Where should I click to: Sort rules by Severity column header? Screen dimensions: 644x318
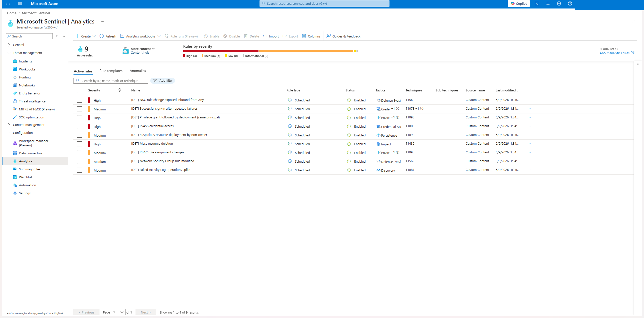click(94, 90)
